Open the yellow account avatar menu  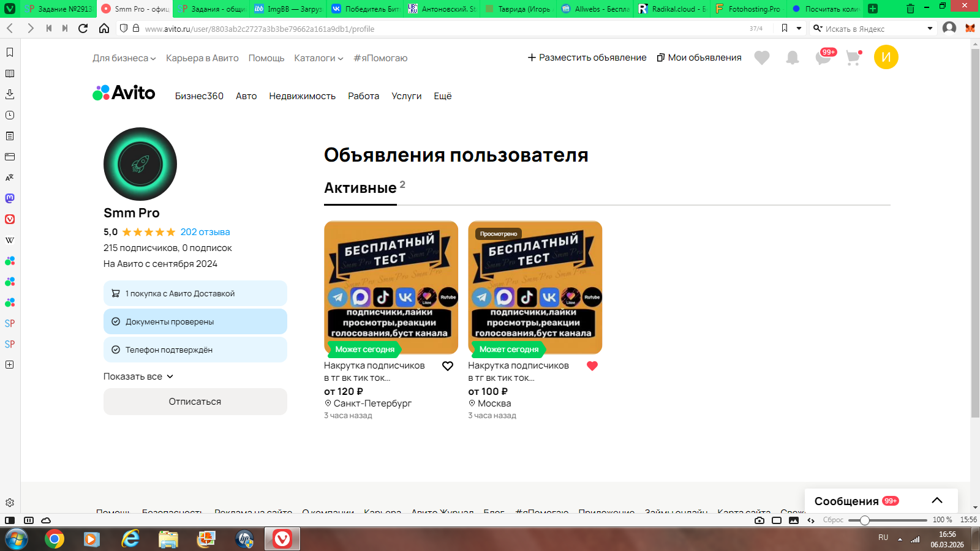click(886, 57)
